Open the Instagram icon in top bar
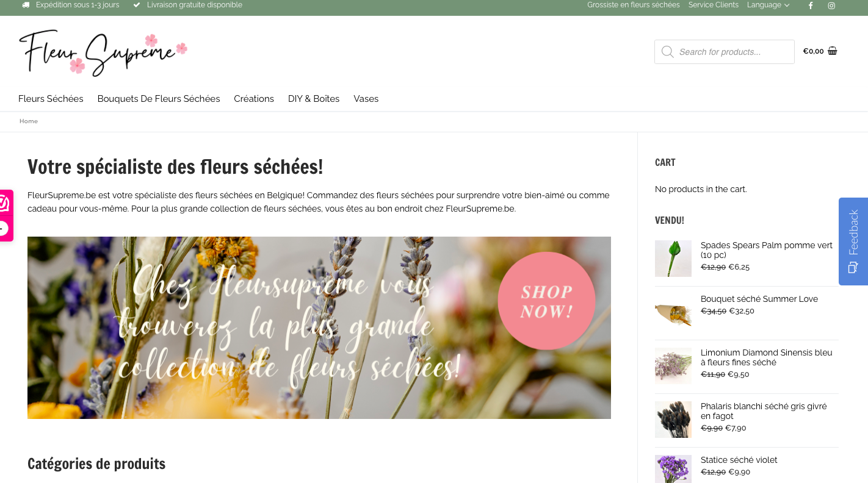Viewport: 868px width, 483px height. [831, 5]
